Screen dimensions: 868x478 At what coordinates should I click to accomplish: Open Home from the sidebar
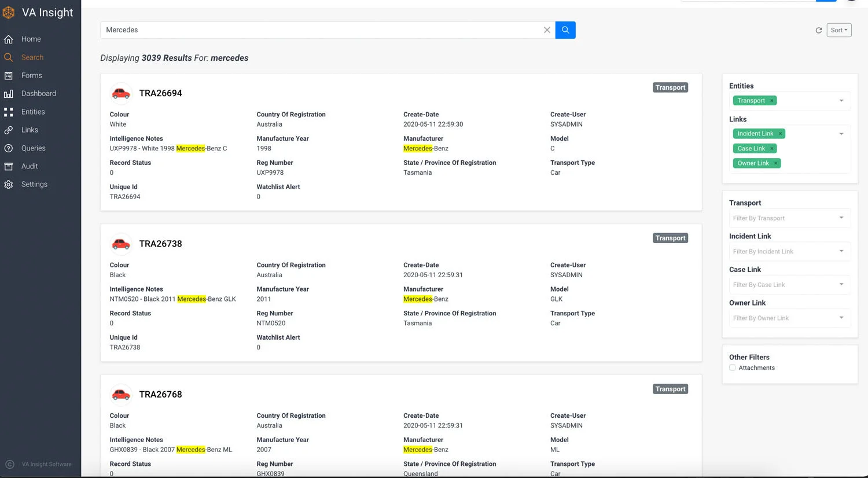click(31, 39)
